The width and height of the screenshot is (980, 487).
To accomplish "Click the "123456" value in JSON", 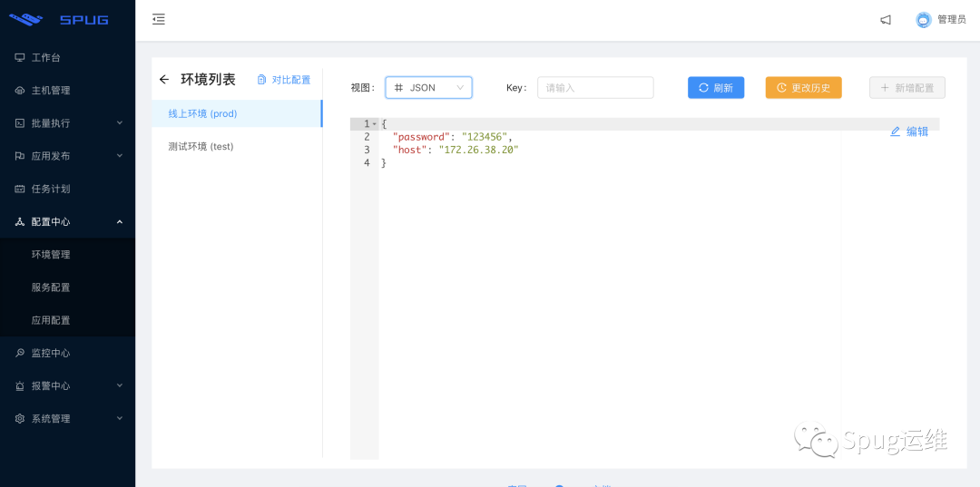I will [x=485, y=137].
